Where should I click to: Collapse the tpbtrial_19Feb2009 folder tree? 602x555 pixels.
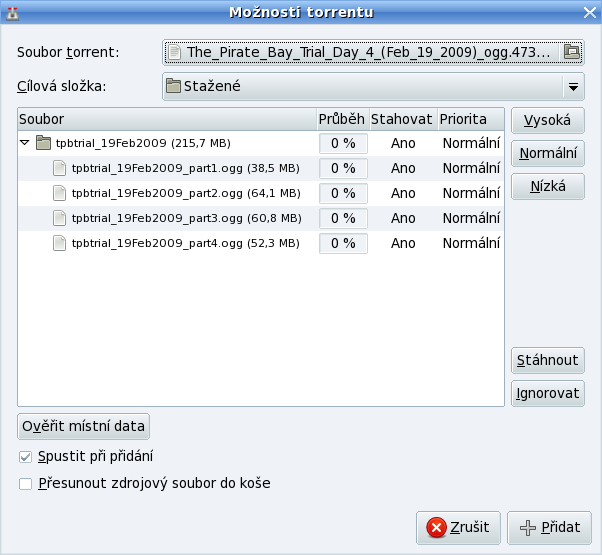pyautogui.click(x=25, y=143)
